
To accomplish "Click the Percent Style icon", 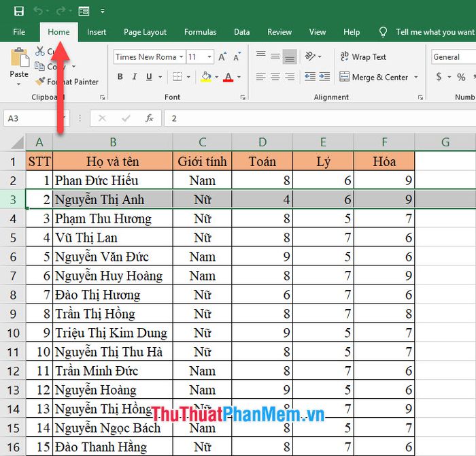I will pos(461,77).
